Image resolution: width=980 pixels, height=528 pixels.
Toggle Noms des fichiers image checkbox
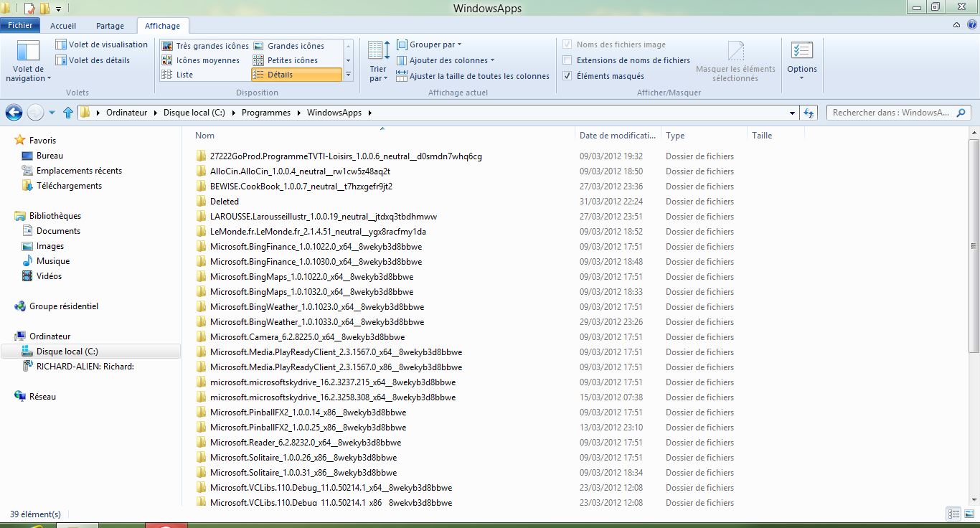567,44
